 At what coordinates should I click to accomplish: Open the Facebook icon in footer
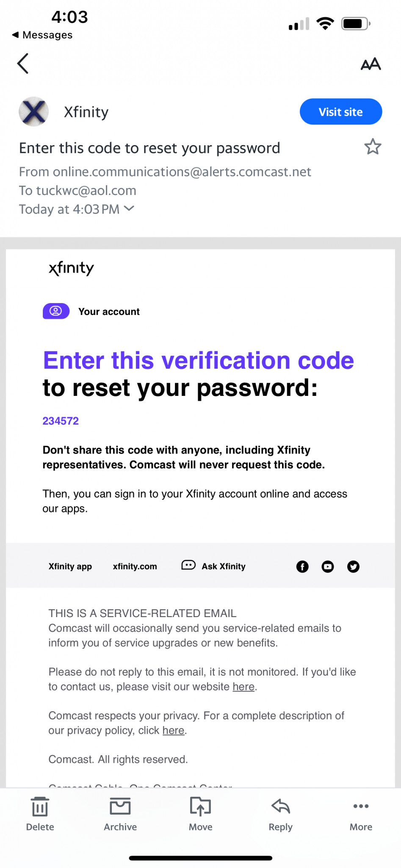302,567
